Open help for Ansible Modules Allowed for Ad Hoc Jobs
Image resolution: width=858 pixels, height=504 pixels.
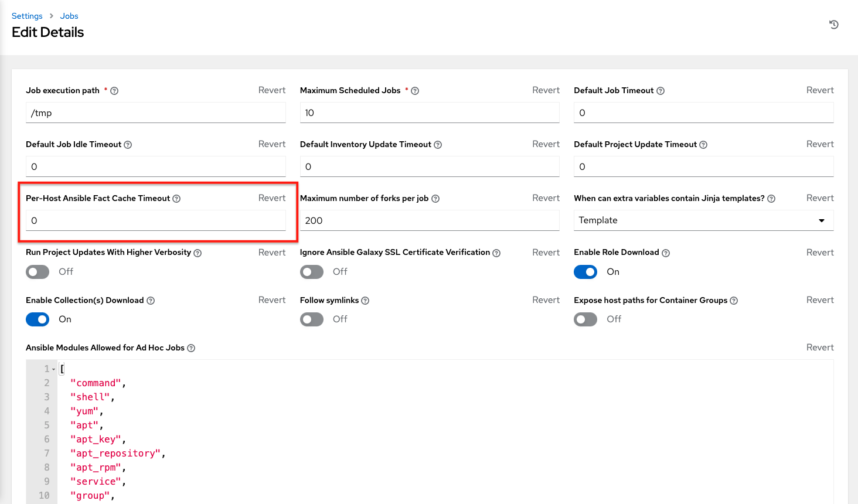click(x=191, y=348)
